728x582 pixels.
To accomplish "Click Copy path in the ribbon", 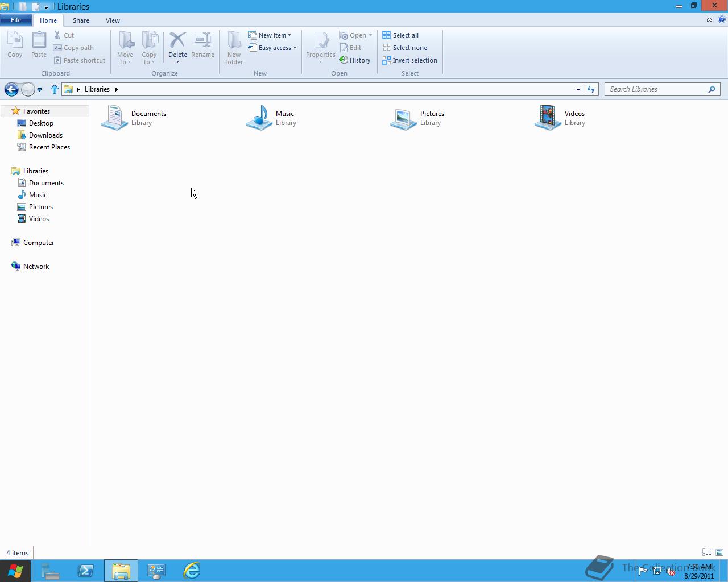I will (x=73, y=48).
